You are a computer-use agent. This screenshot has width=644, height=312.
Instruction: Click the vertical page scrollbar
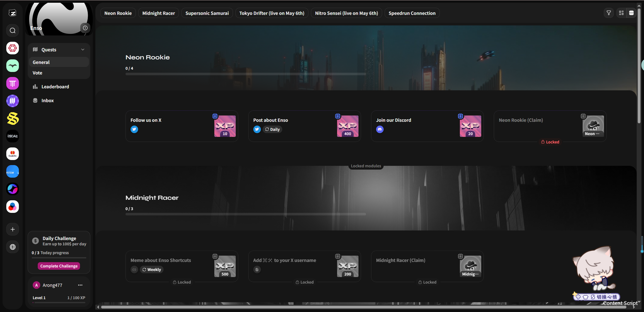point(639,65)
